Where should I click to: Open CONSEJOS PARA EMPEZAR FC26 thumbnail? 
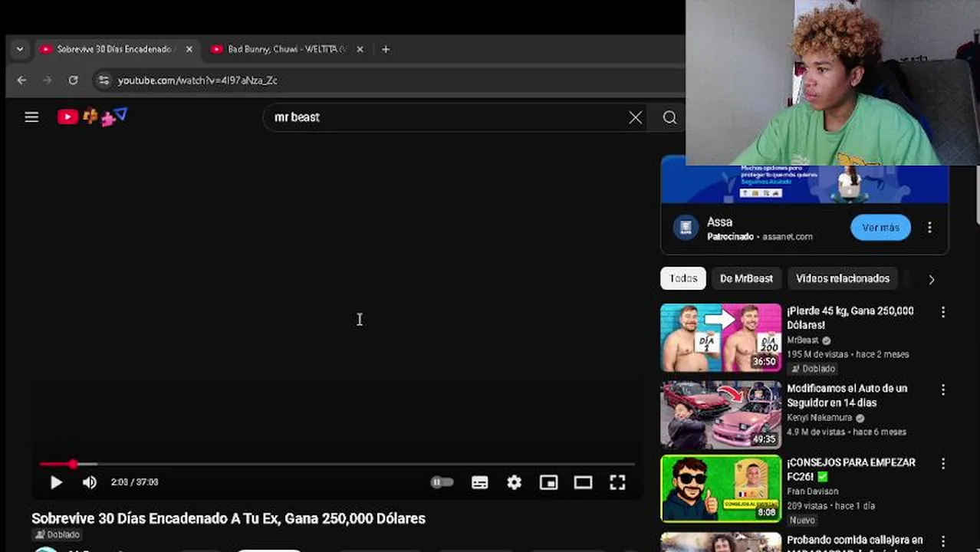coord(721,489)
